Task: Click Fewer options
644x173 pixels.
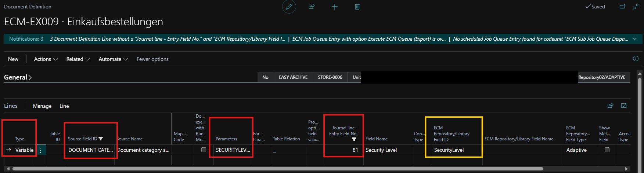Action: click(152, 59)
